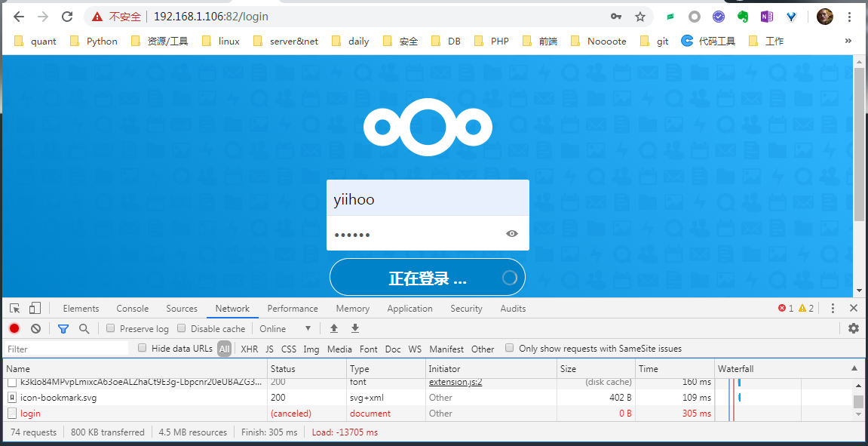Viewport: 868px width, 446px height.
Task: Sort by the Waterfall column arrow
Action: 854,368
